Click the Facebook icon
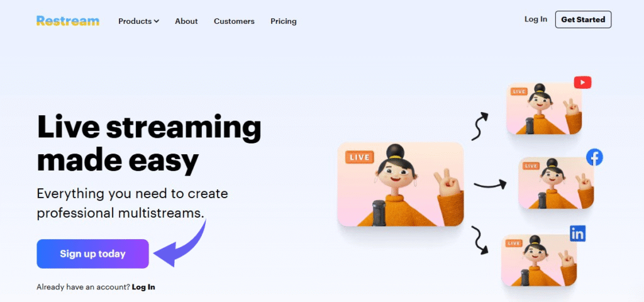The height and width of the screenshot is (302, 644). tap(594, 157)
